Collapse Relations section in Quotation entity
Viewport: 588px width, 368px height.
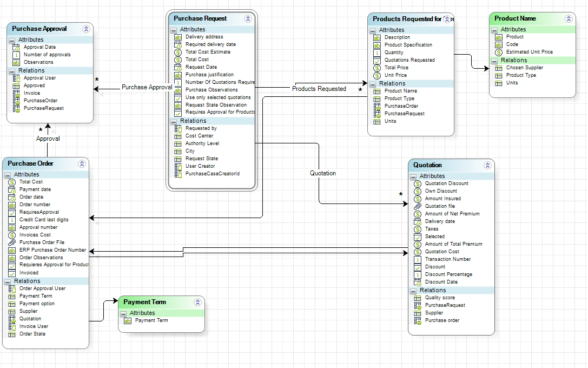click(413, 291)
